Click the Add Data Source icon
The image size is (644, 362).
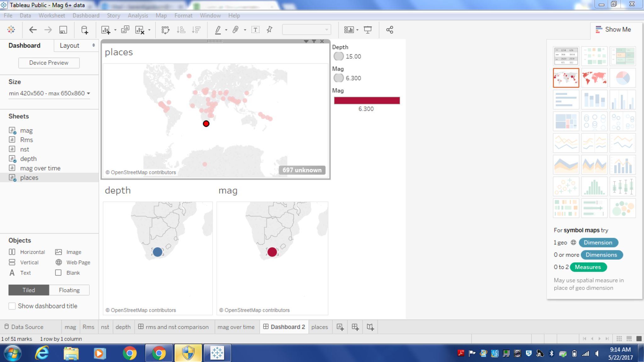coord(84,30)
